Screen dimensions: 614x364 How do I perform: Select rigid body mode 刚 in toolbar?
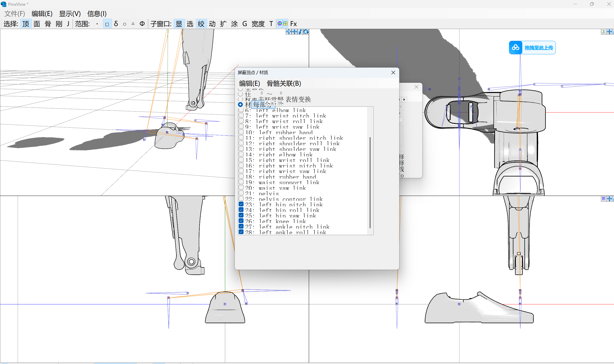tap(59, 24)
